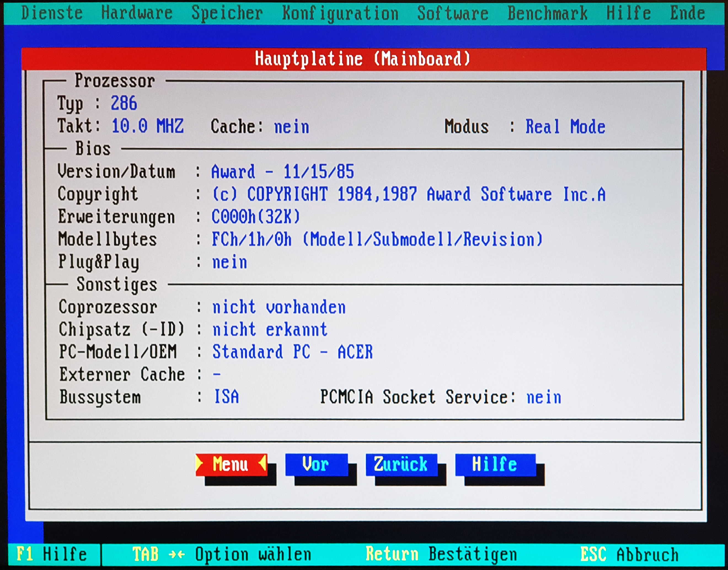Image resolution: width=728 pixels, height=570 pixels.
Task: Click the Externer Cache label
Action: pyautogui.click(x=122, y=374)
